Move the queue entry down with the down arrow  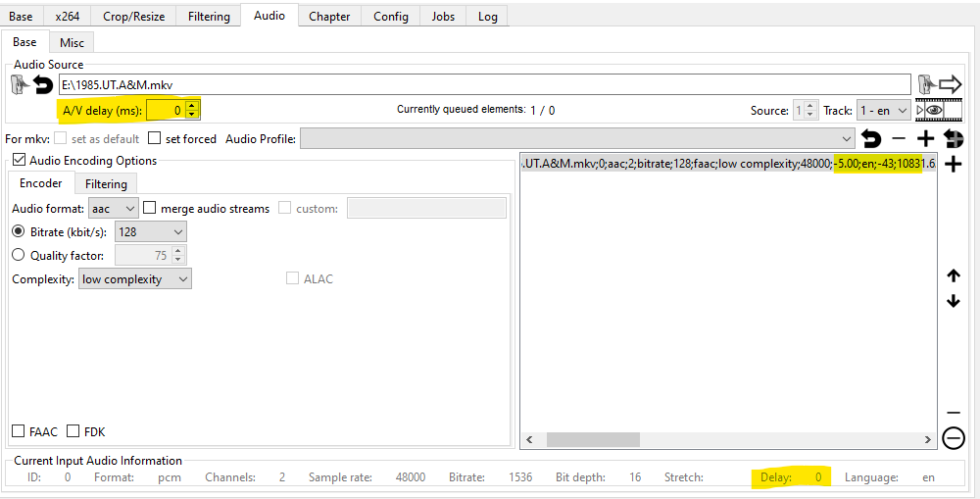coord(954,301)
